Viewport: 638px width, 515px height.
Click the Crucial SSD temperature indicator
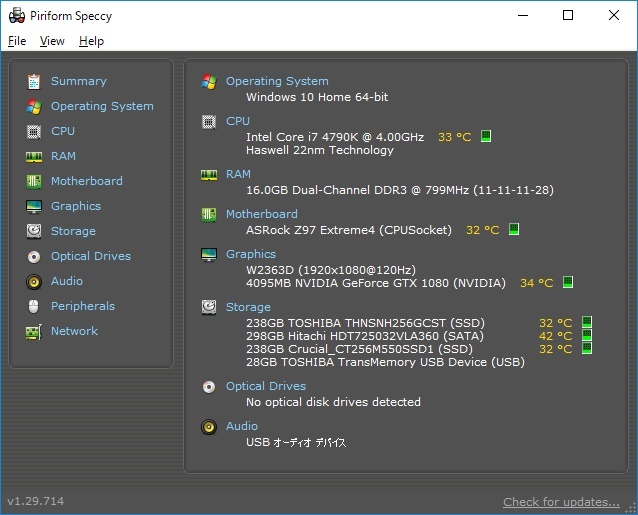pyautogui.click(x=587, y=348)
